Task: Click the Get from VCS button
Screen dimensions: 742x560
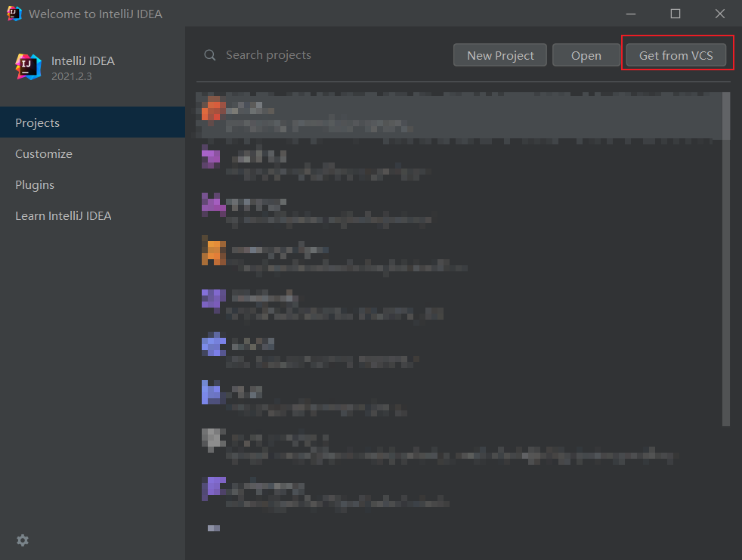Action: pos(676,55)
